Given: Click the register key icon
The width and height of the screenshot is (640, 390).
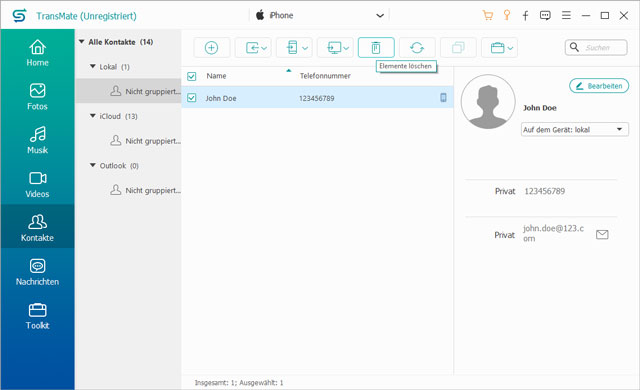Looking at the screenshot, I should (x=507, y=16).
